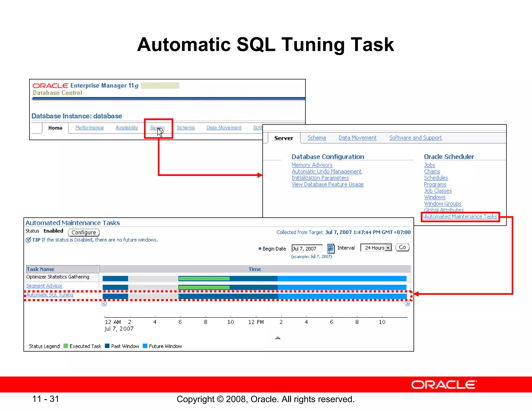The width and height of the screenshot is (532, 411).
Task: Open Data Movement tab in Database Instance
Action: click(224, 128)
